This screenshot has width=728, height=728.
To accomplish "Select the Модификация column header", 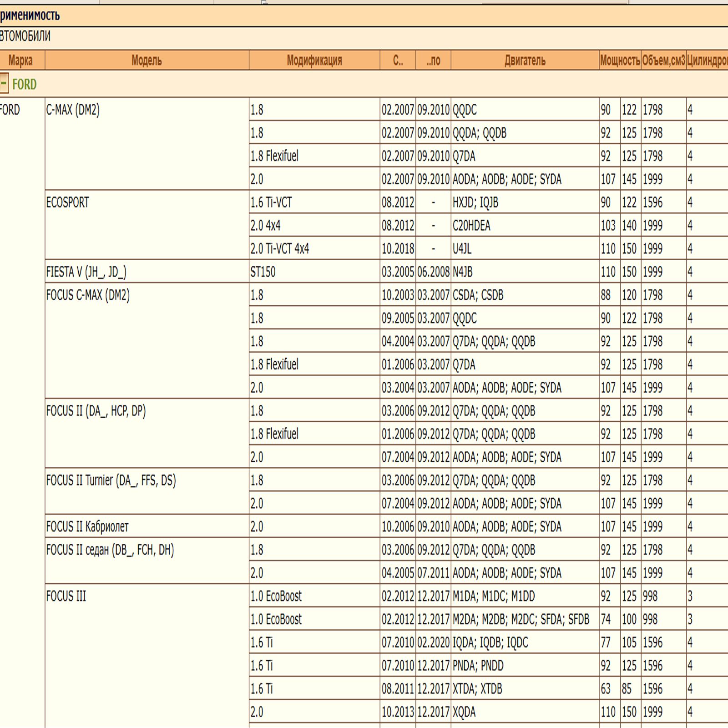I will pos(314,60).
